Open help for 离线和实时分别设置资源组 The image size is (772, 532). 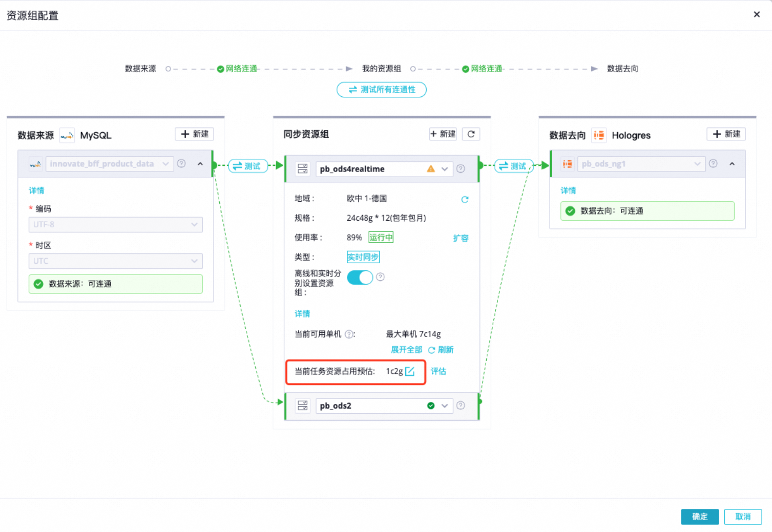[x=380, y=277]
